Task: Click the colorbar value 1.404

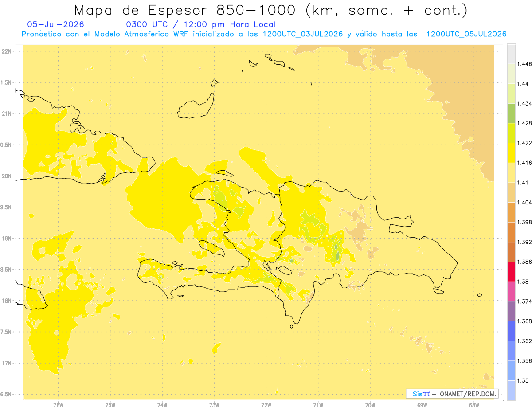Action: tap(524, 203)
